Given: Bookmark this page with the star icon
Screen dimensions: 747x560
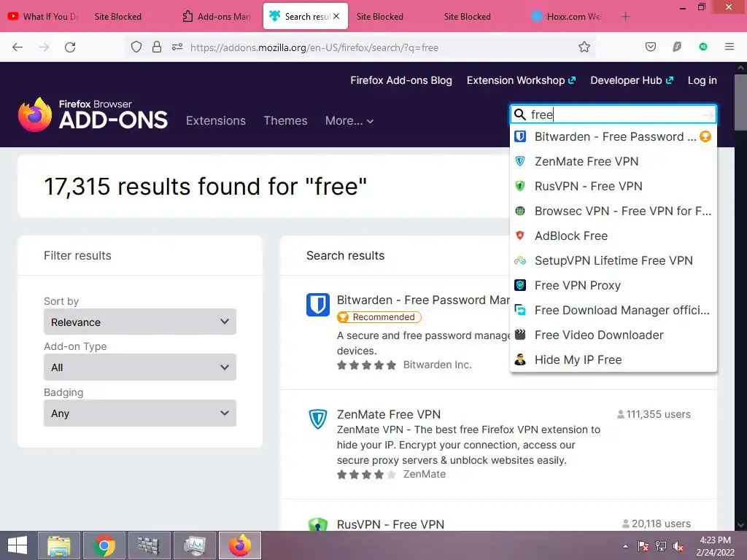Looking at the screenshot, I should [x=584, y=47].
